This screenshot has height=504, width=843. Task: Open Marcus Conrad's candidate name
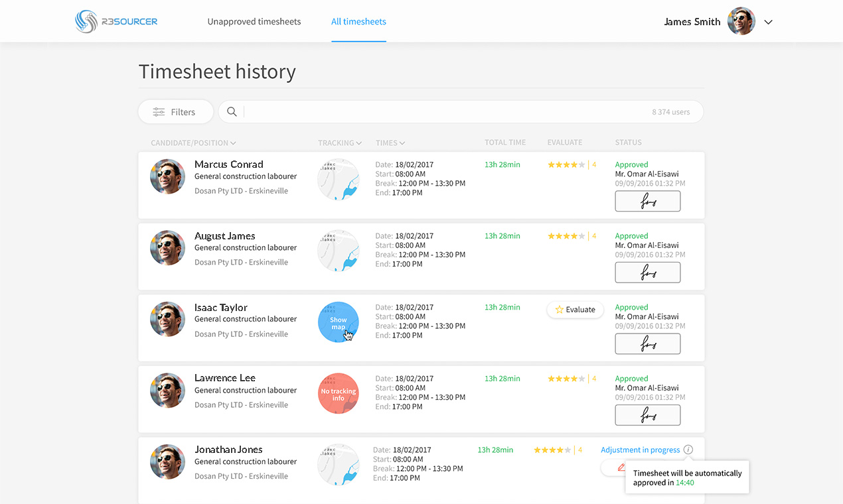tap(229, 164)
